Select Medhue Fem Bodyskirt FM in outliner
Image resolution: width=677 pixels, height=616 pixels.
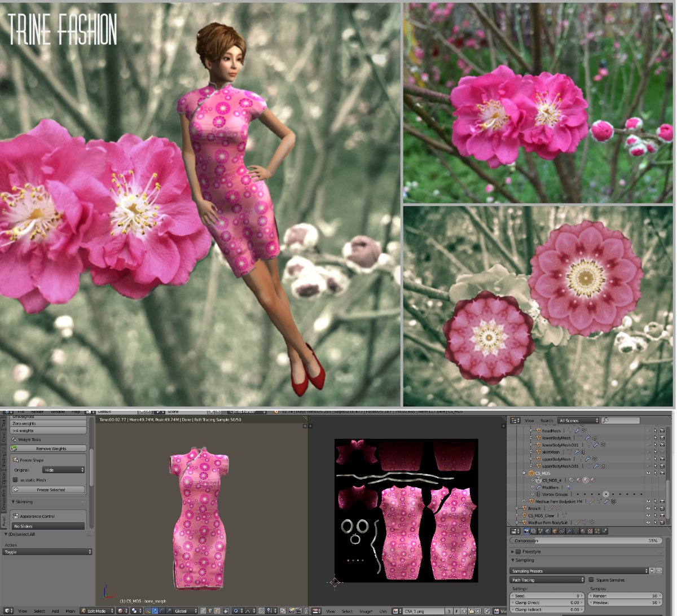tap(557, 501)
